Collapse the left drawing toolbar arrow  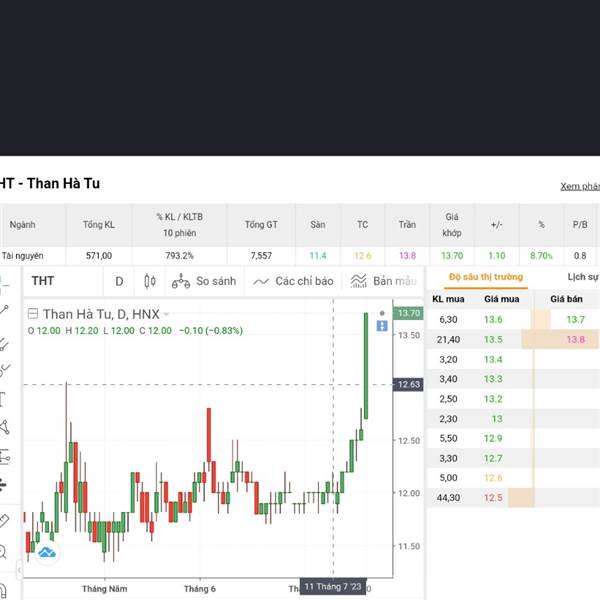point(19,571)
